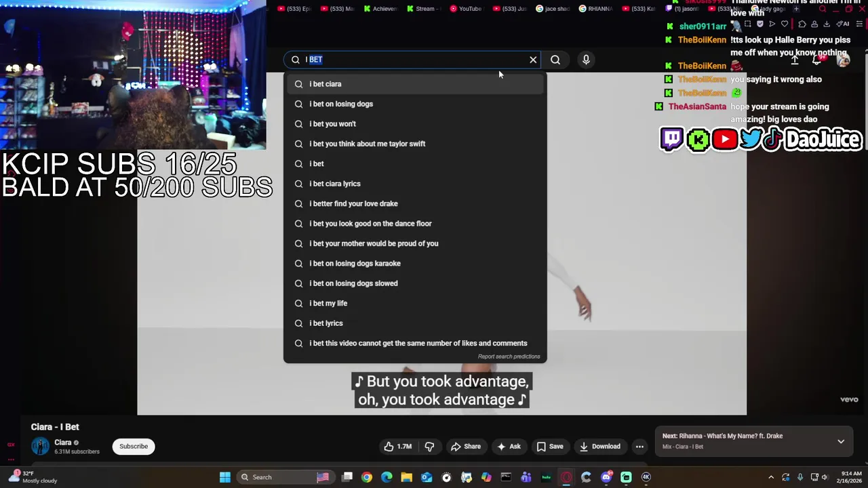This screenshot has height=488, width=868.
Task: Open the Windows Start menu
Action: (x=225, y=477)
